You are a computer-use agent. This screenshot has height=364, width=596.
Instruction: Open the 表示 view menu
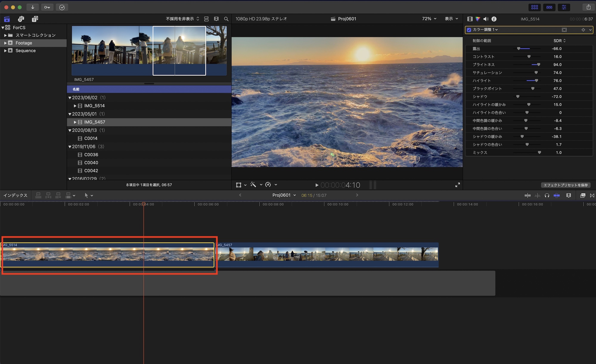click(451, 19)
